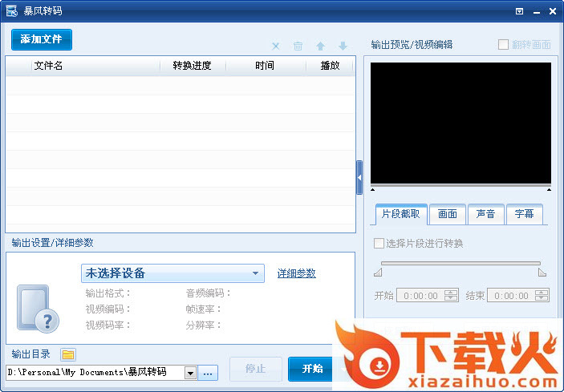Enable the 选择片段进行转换 checkbox
The width and height of the screenshot is (564, 392).
pyautogui.click(x=379, y=243)
